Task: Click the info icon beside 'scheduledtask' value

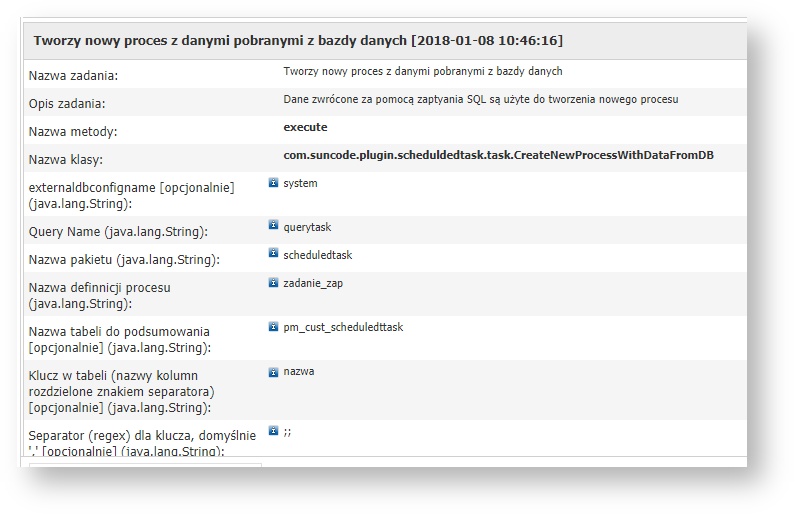Action: point(273,255)
